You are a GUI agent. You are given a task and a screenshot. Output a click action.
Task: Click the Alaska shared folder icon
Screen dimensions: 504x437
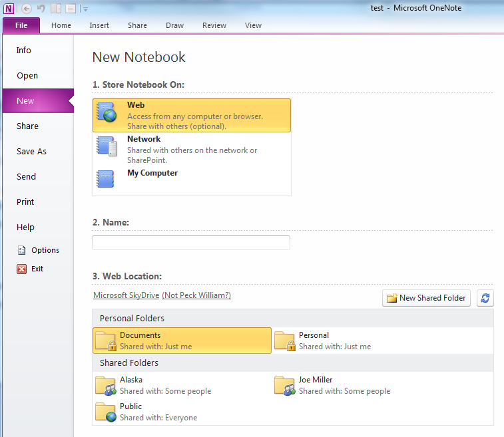[106, 386]
